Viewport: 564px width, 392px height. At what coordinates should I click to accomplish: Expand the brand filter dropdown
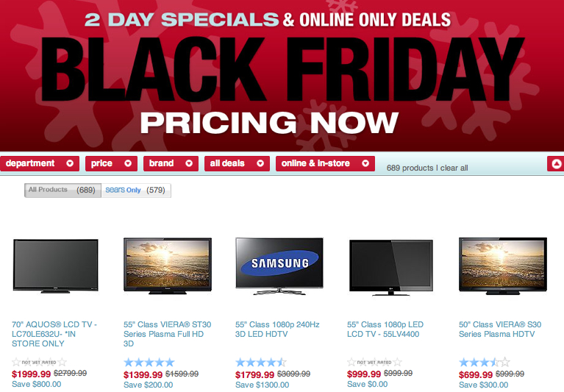tap(171, 163)
